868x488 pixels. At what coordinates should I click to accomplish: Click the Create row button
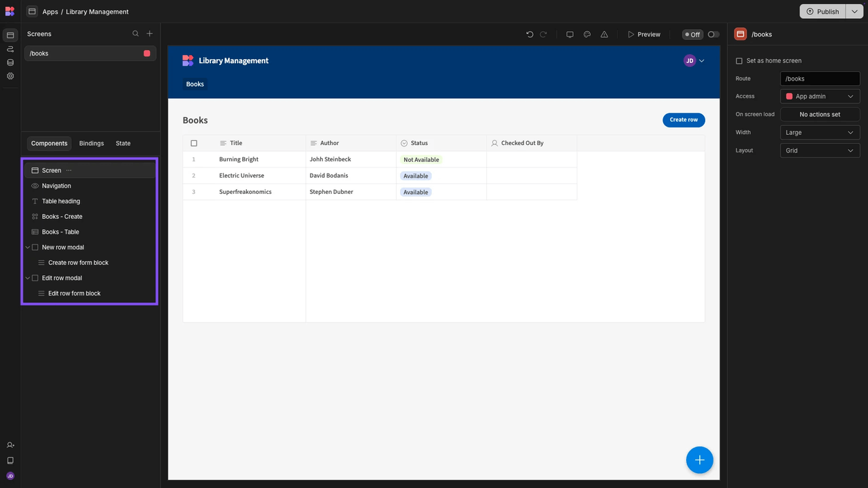click(684, 120)
